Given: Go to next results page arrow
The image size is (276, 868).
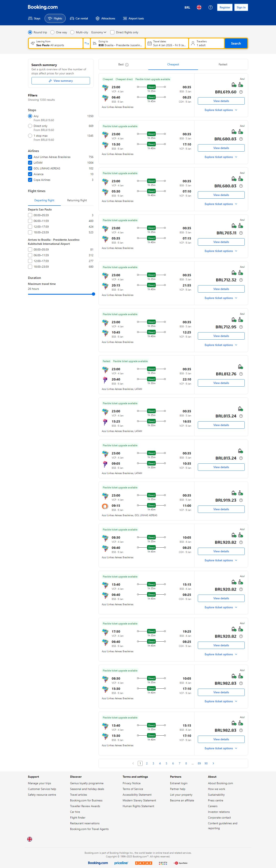Looking at the screenshot, I should (x=213, y=763).
